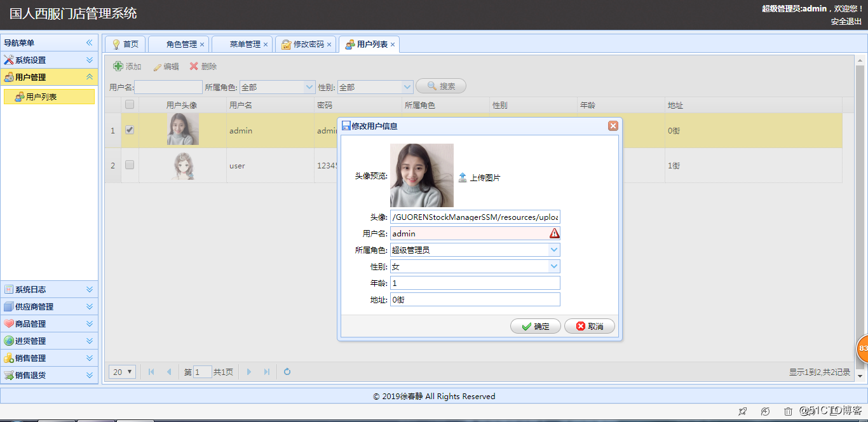Click the admin row avatar thumbnail

(183, 130)
